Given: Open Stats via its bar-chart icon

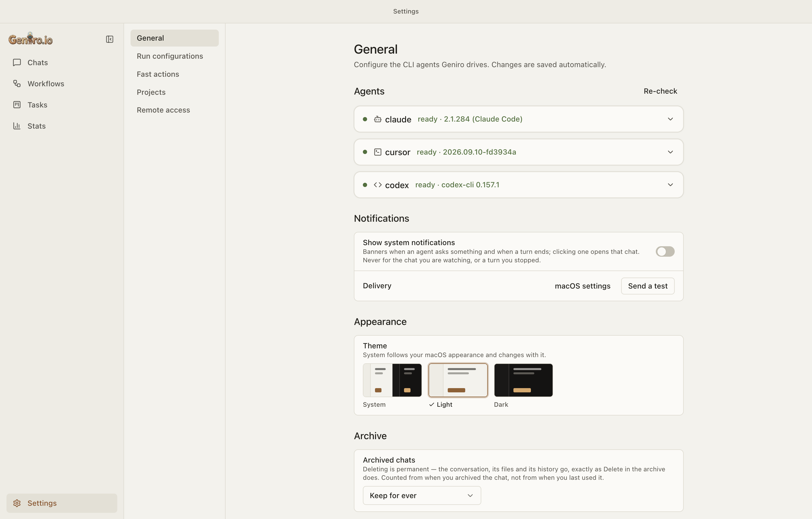Looking at the screenshot, I should (x=17, y=126).
